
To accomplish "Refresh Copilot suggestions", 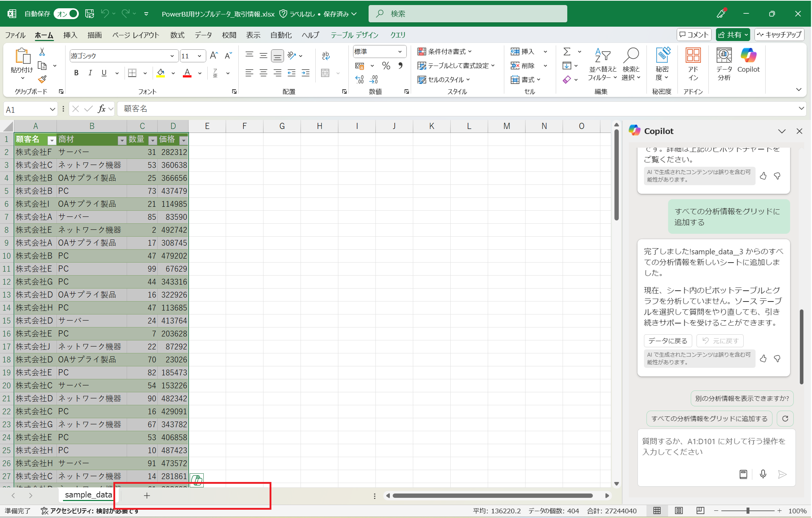I will 785,419.
